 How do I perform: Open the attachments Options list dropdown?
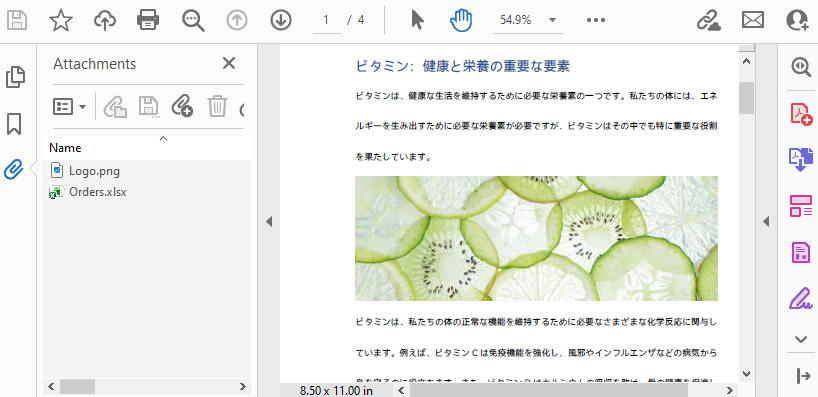tap(70, 107)
